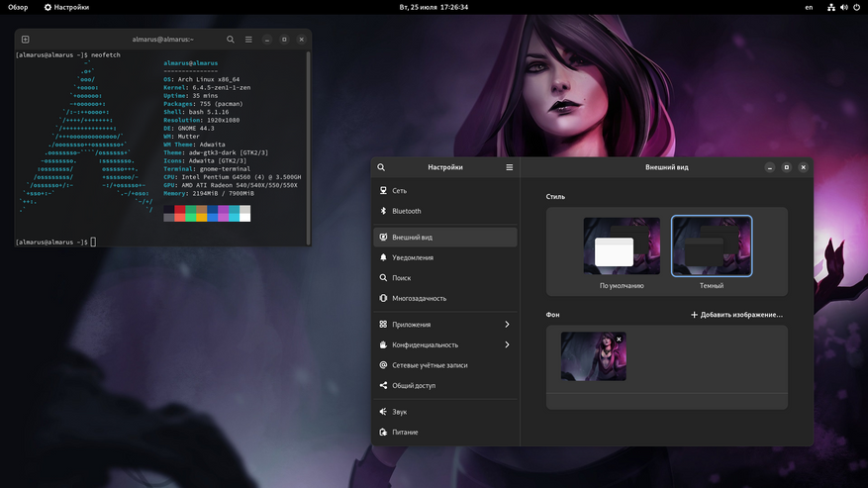This screenshot has height=488, width=868.
Task: Expand the Конфиденциальность submenu chevron
Action: coord(507,344)
